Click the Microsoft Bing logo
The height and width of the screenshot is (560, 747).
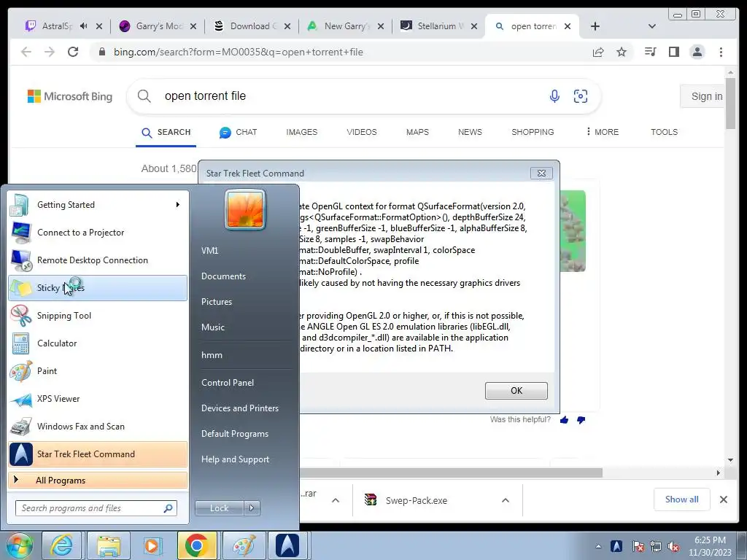70,96
